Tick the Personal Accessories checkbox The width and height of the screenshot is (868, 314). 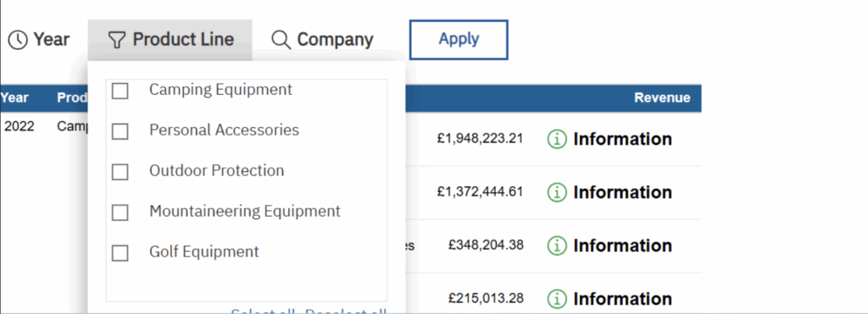pos(120,131)
